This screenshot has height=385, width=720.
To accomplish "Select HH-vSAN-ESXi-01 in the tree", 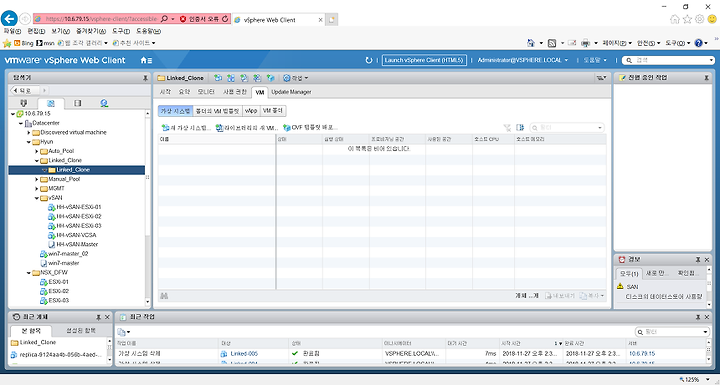I will coord(74,207).
